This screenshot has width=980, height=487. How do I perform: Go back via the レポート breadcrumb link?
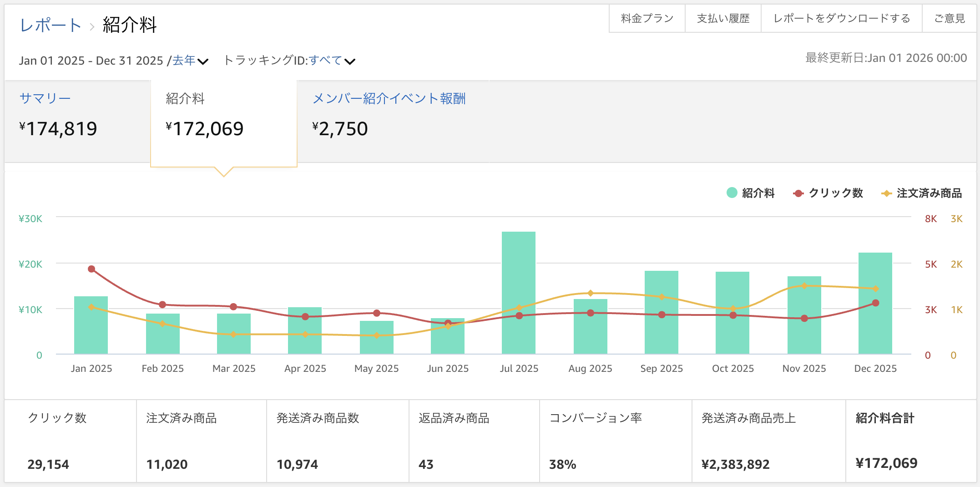(x=51, y=25)
